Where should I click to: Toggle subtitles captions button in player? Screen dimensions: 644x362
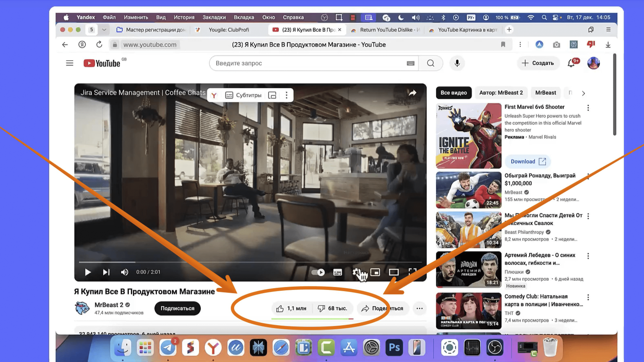tap(338, 272)
